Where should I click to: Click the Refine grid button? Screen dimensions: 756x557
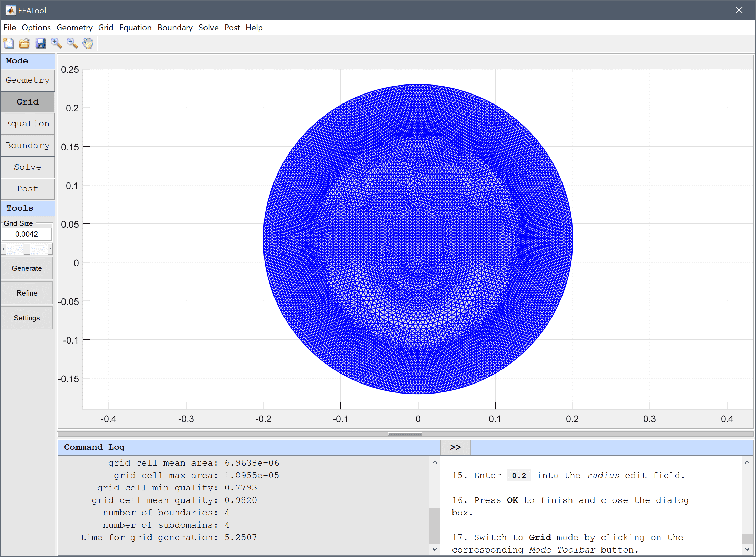(x=27, y=293)
